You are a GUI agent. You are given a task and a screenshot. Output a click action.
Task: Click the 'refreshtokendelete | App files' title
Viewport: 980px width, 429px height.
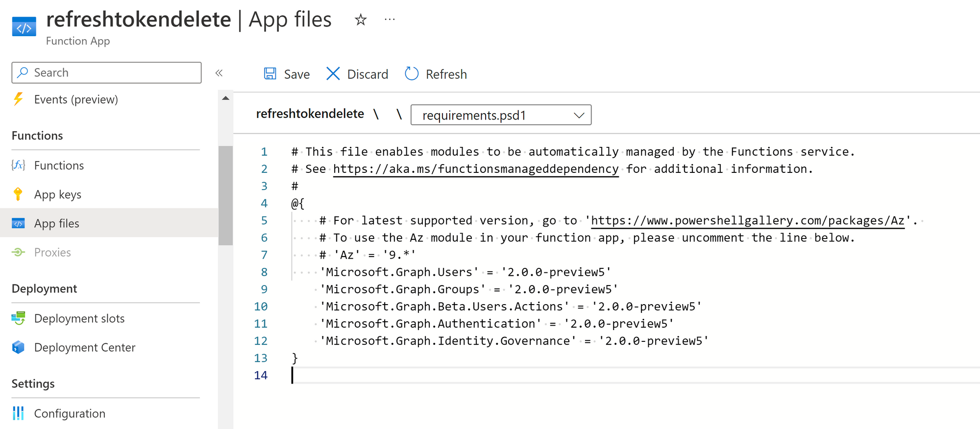coord(189,20)
